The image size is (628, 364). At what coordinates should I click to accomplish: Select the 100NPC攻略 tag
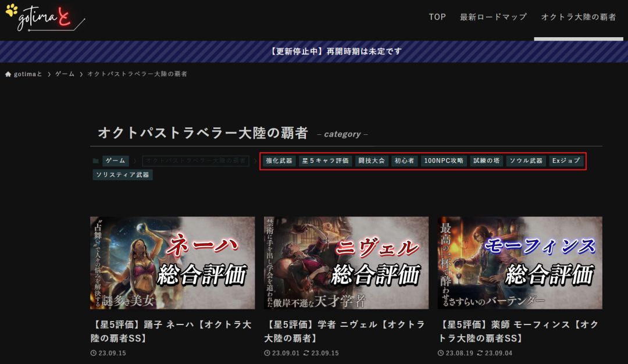click(444, 160)
